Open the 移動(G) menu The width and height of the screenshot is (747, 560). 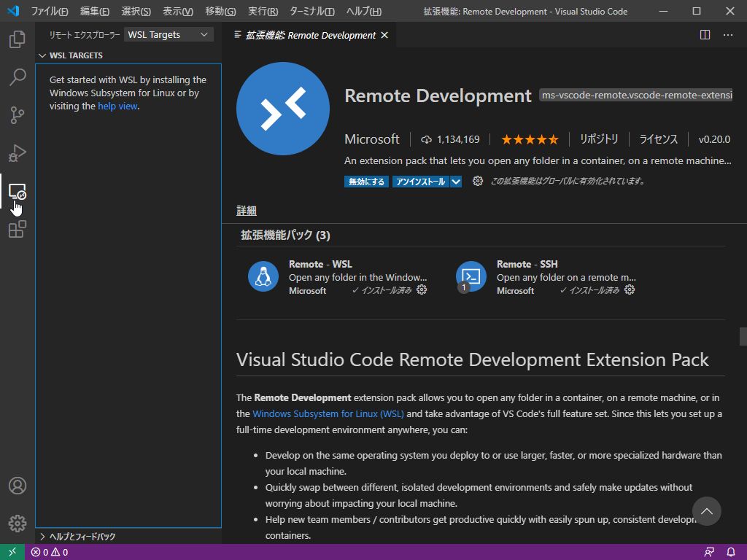pyautogui.click(x=220, y=11)
